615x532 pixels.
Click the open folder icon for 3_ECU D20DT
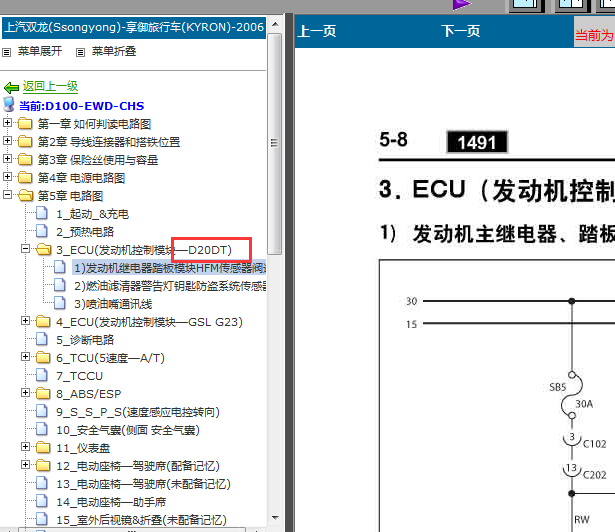(x=44, y=249)
